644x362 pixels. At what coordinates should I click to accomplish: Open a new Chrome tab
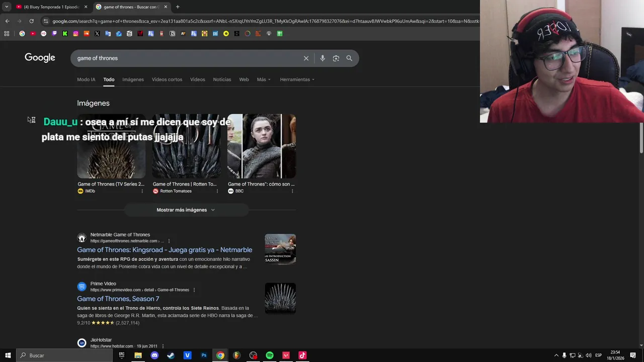pyautogui.click(x=178, y=7)
